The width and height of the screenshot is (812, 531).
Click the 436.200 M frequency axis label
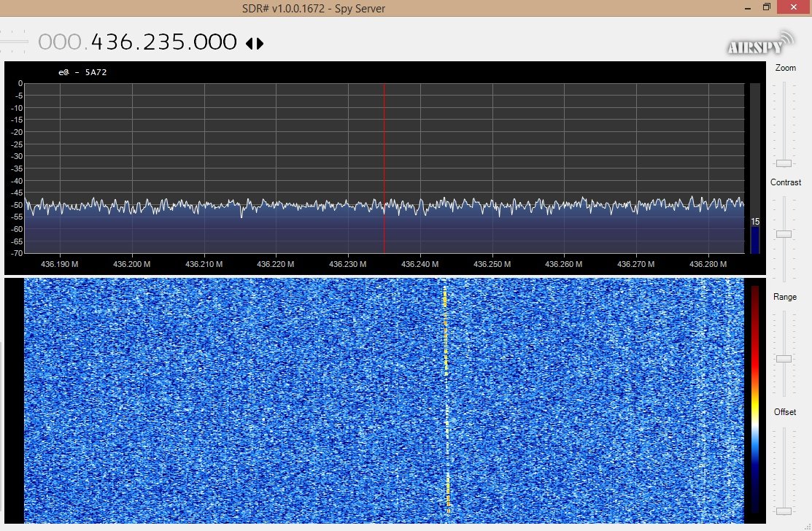(131, 264)
